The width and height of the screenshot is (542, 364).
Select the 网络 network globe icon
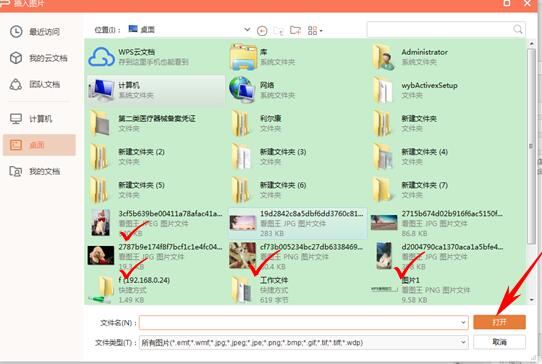(x=243, y=90)
